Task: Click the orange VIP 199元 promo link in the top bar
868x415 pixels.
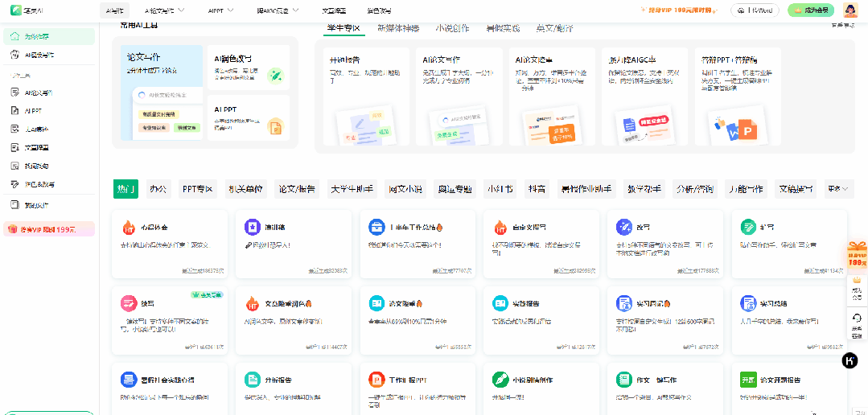Action: tap(681, 10)
